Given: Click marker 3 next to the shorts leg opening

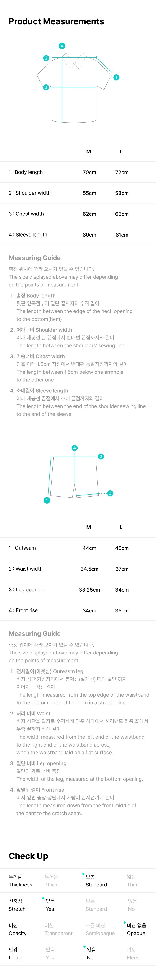Looking at the screenshot, I should 110,493.
